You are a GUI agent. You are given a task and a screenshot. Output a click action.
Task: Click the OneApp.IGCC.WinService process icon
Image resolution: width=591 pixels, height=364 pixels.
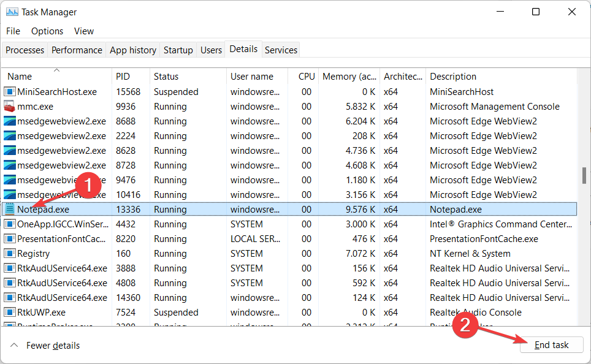(x=10, y=224)
